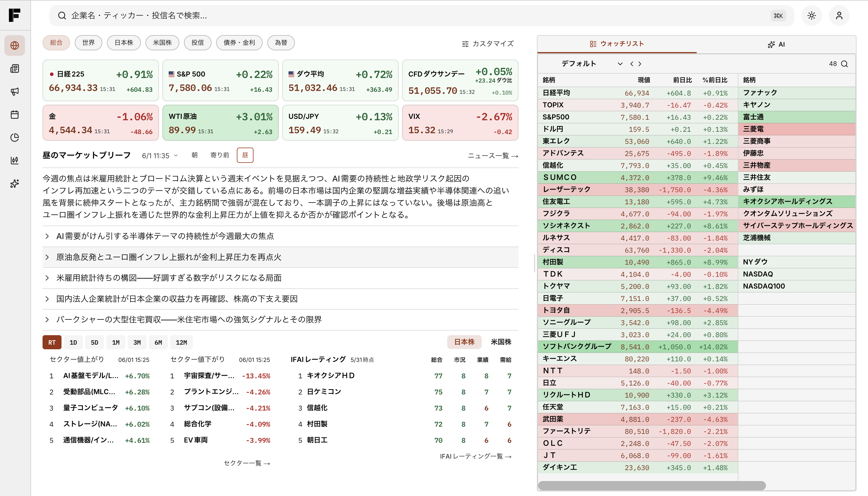Switch to the AI tab

pos(776,45)
